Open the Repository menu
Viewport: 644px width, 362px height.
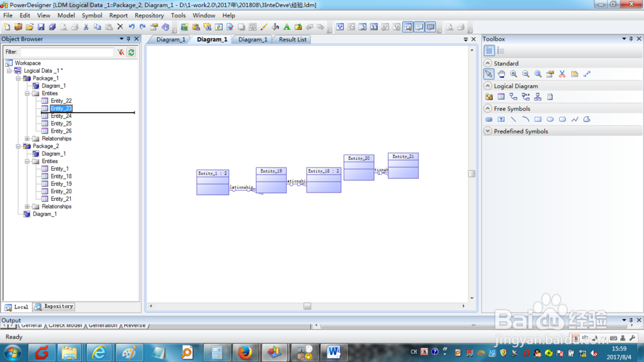click(x=149, y=15)
